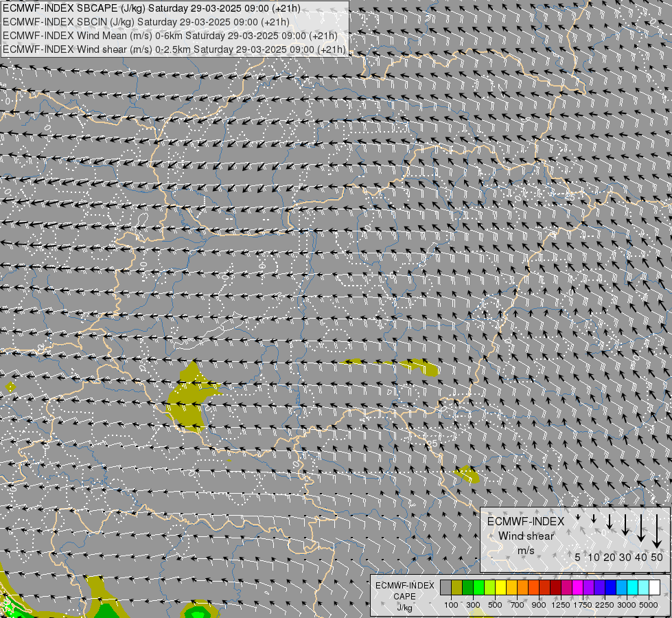Click the SBCAPE (J/kg) title line
672x618 pixels.
tap(151, 8)
